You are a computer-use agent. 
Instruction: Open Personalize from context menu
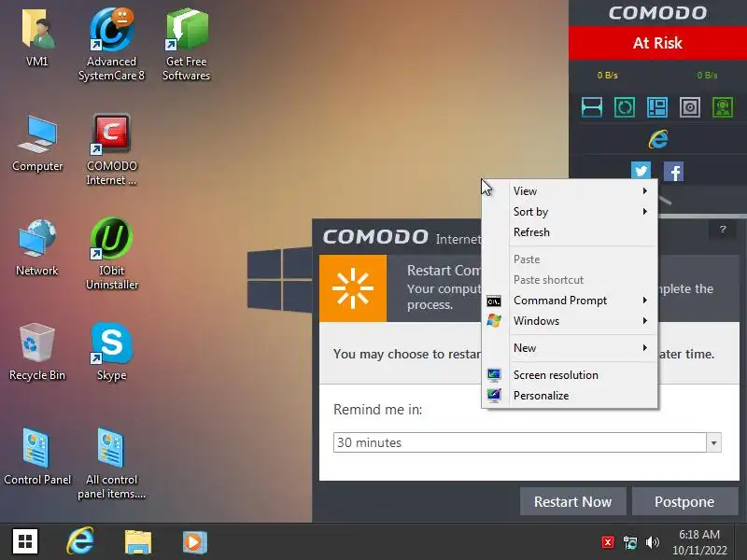[570, 396]
